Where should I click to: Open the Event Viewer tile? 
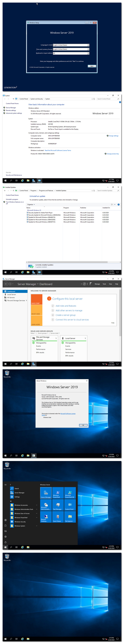[x=58, y=517]
